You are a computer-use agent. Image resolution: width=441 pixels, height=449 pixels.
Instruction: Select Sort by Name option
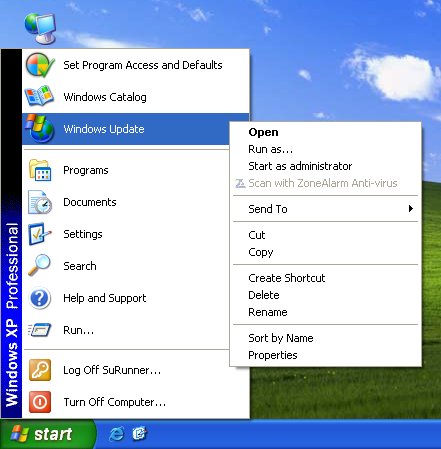(x=325, y=338)
